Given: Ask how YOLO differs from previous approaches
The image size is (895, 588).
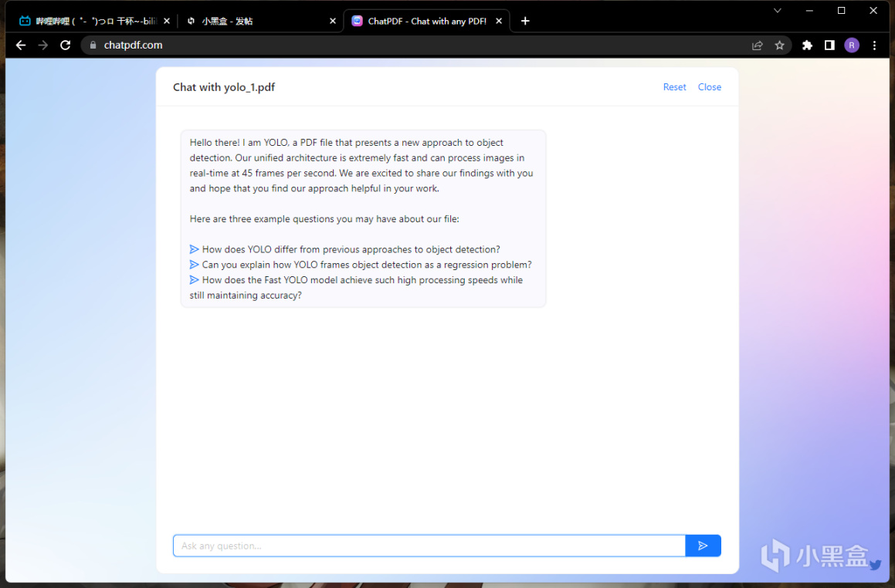Looking at the screenshot, I should 351,249.
